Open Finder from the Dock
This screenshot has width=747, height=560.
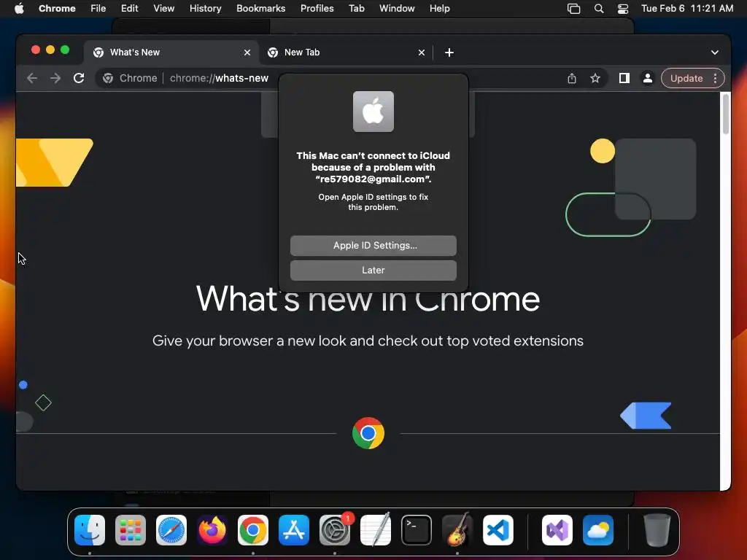[x=90, y=530]
